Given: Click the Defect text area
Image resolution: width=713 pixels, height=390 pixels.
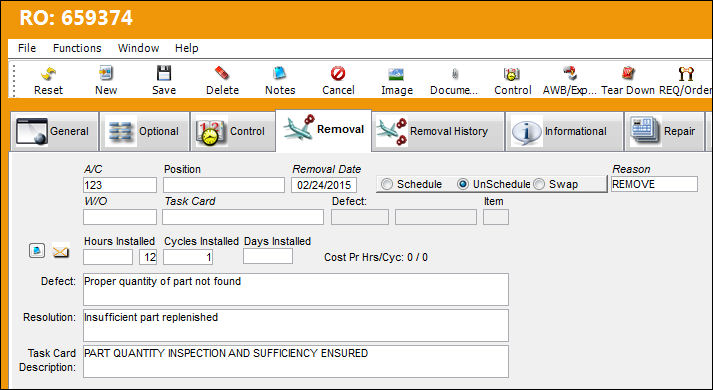Looking at the screenshot, I should (296, 290).
